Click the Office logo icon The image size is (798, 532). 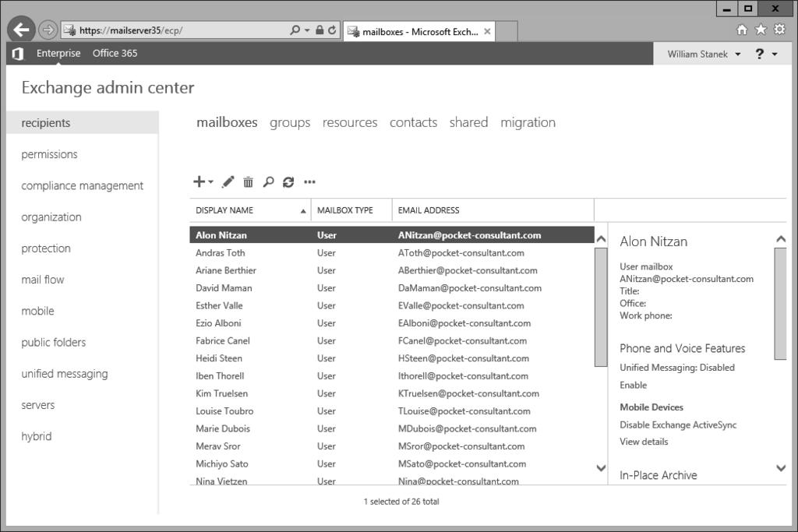[x=18, y=54]
